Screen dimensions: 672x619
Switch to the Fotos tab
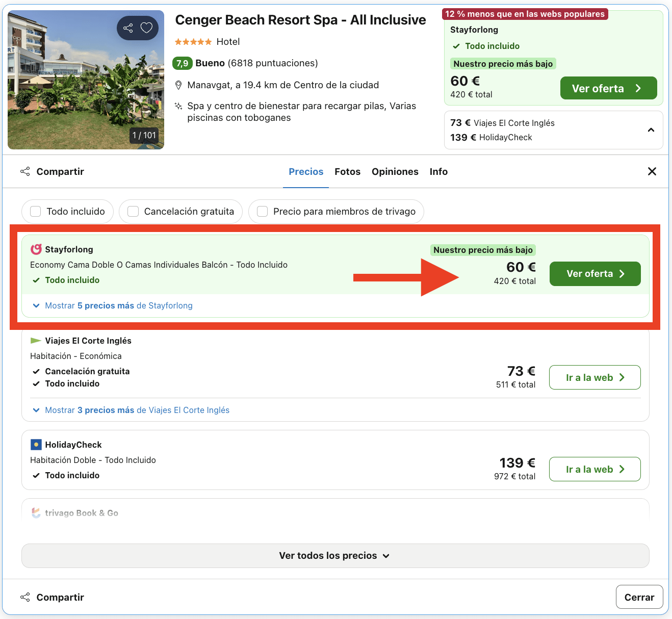pyautogui.click(x=347, y=171)
